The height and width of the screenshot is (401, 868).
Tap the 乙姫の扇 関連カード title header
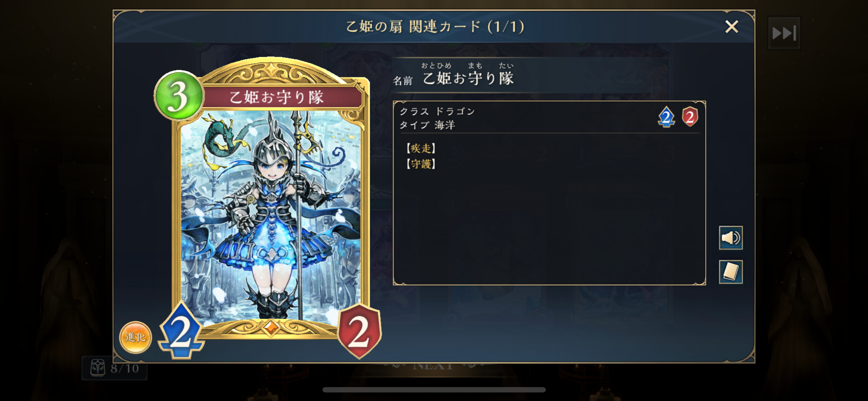(435, 27)
